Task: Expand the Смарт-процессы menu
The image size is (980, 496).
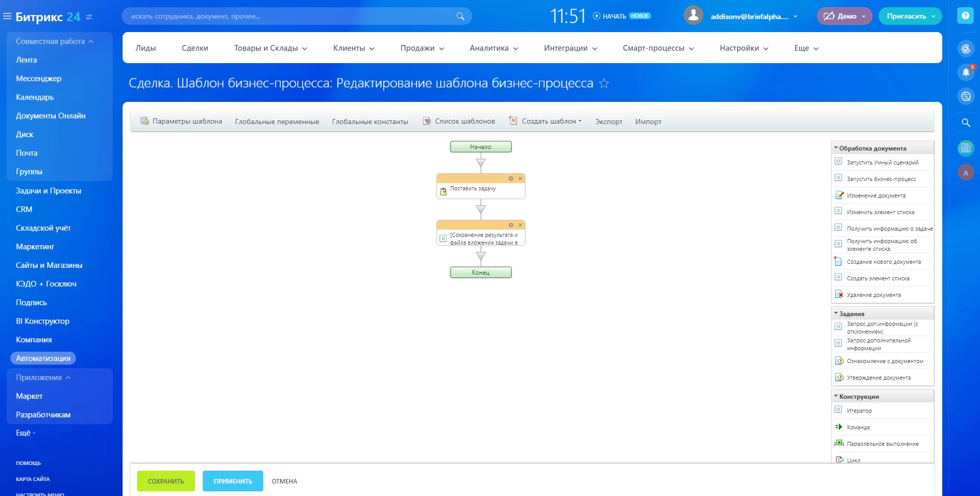Action: tap(658, 48)
